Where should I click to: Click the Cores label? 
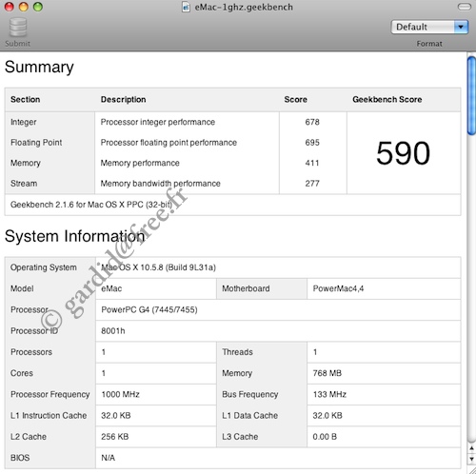click(x=22, y=373)
